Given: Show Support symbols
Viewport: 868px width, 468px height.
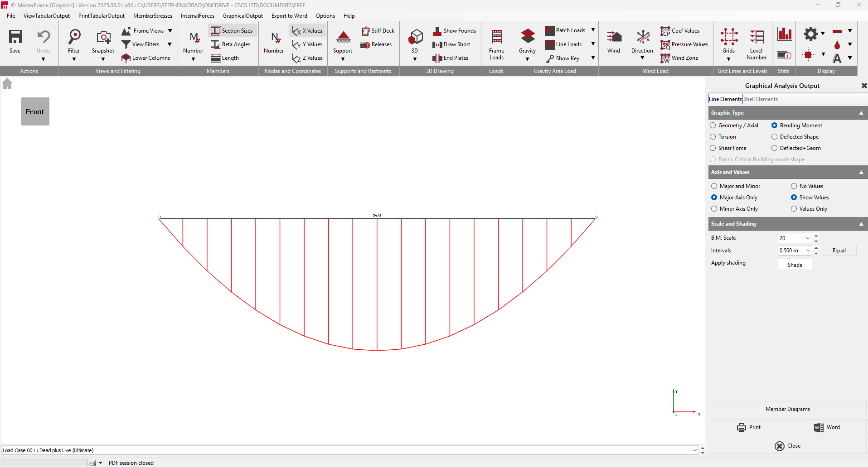Looking at the screenshot, I should (x=343, y=42).
